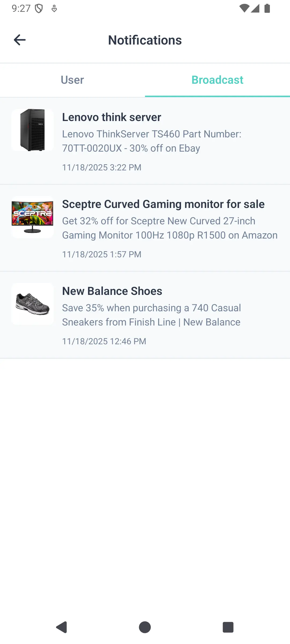Tap the Ebay discount text for Lenovo server

click(153, 141)
